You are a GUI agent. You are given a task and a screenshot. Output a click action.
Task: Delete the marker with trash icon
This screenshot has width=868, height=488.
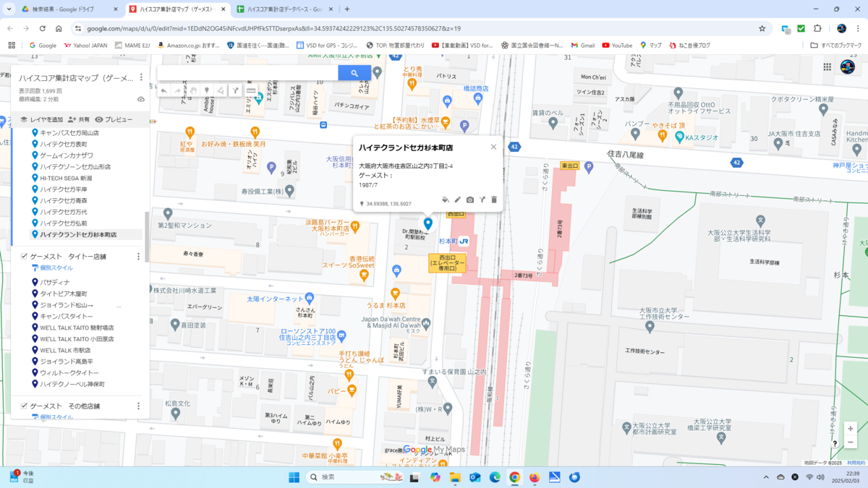click(x=494, y=200)
